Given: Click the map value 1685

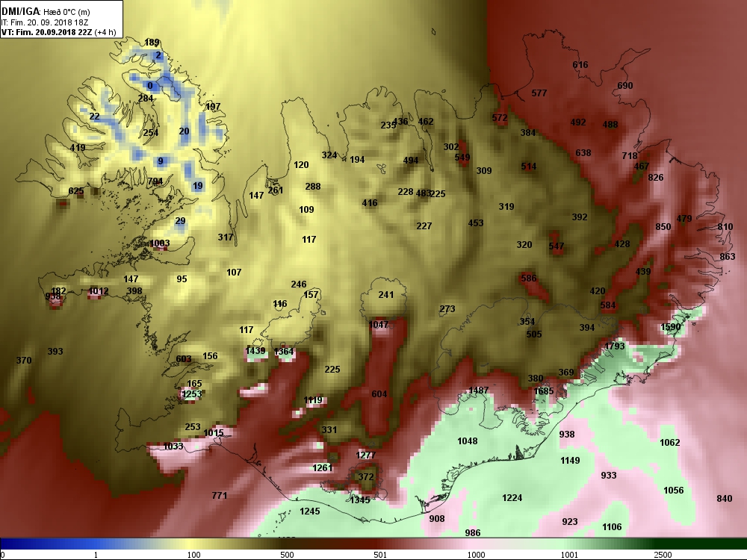Looking at the screenshot, I should (544, 391).
